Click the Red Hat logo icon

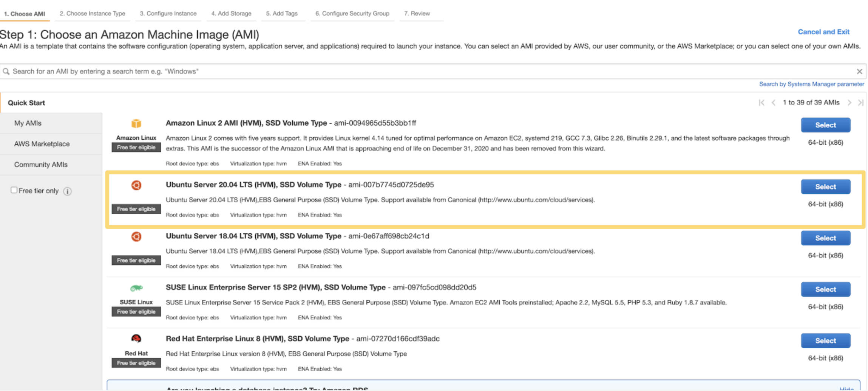click(x=136, y=339)
